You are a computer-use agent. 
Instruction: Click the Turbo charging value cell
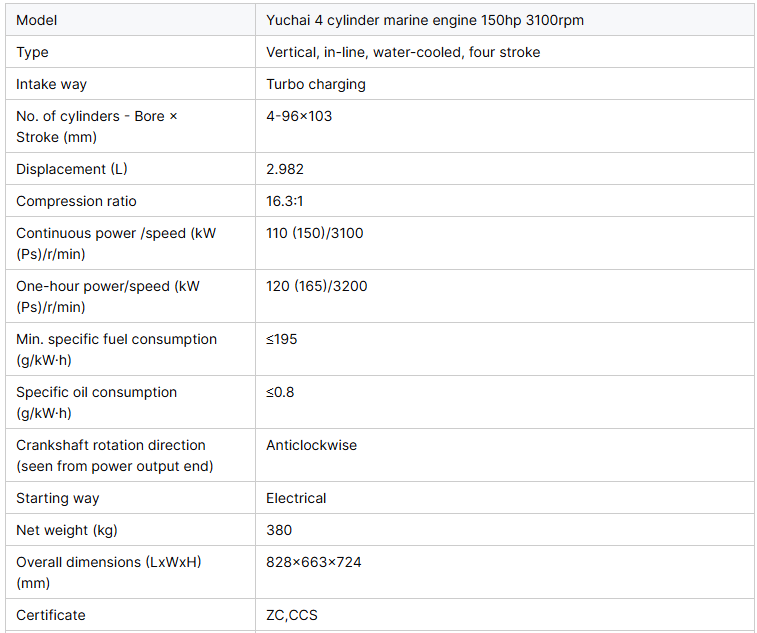click(x=505, y=84)
